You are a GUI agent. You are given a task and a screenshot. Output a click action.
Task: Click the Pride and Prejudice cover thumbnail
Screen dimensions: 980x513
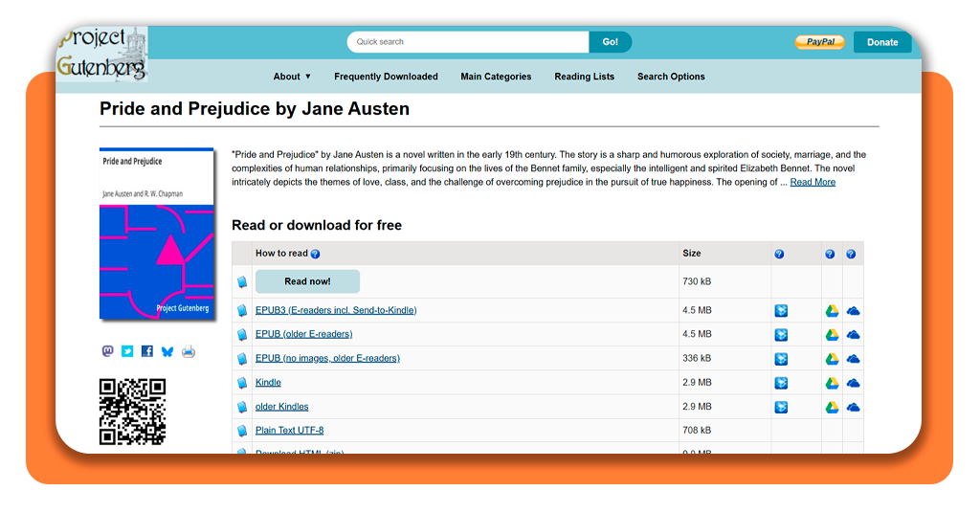pyautogui.click(x=156, y=234)
